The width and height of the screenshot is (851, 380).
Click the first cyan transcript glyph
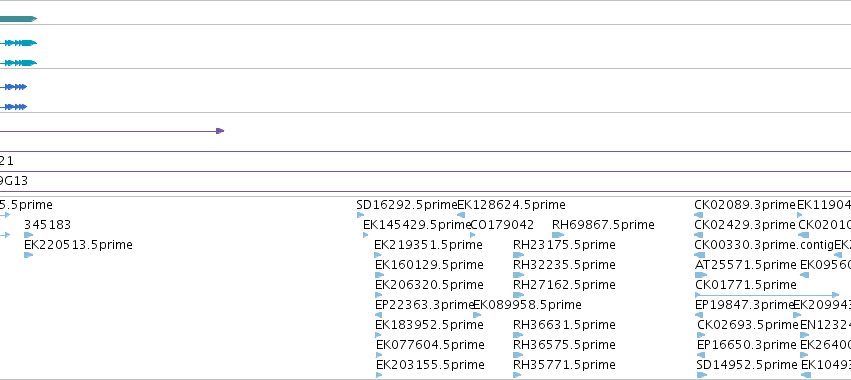point(18,43)
